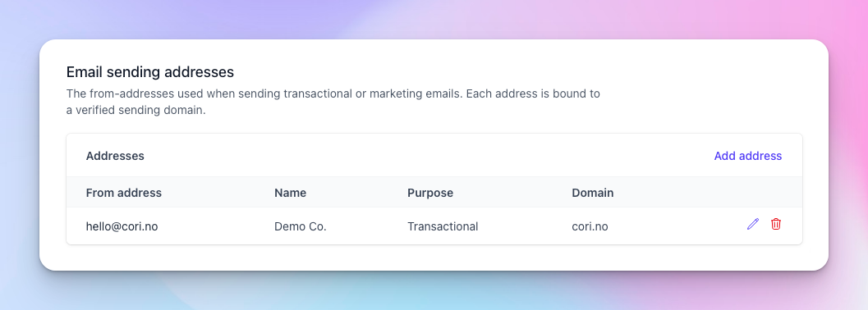Select the Purpose column header
This screenshot has width=868, height=310.
point(430,193)
